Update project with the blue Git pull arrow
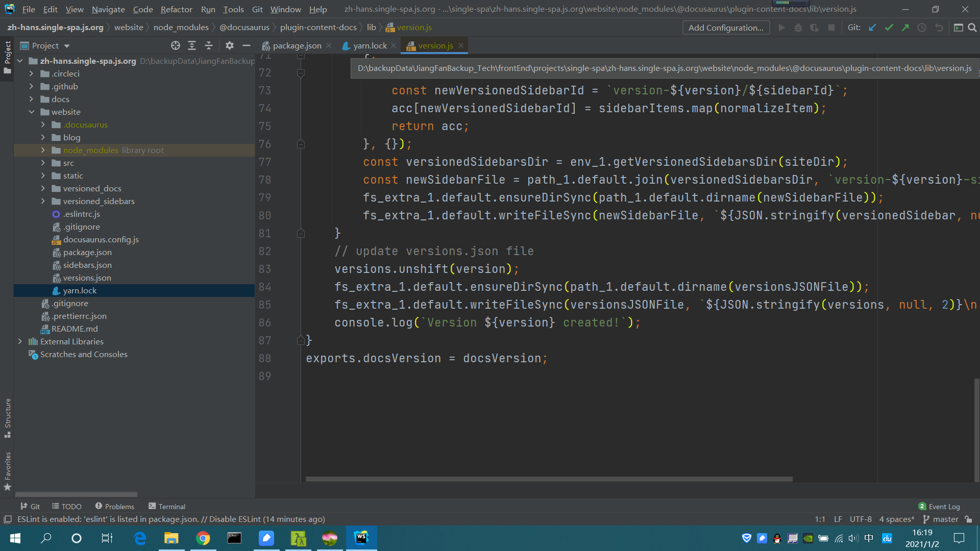980x551 pixels. pos(872,28)
